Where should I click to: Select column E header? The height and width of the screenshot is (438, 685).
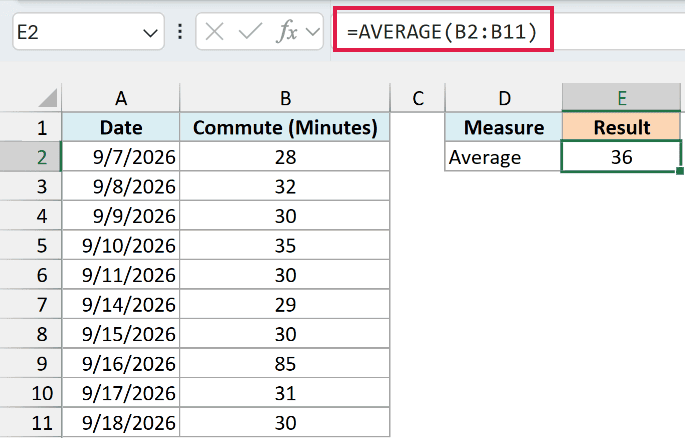[621, 98]
